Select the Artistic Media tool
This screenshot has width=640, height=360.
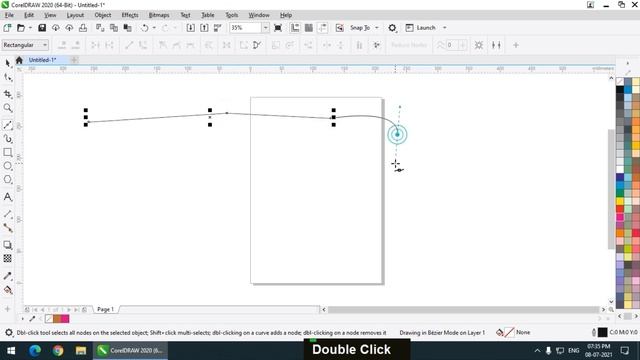coord(7,138)
